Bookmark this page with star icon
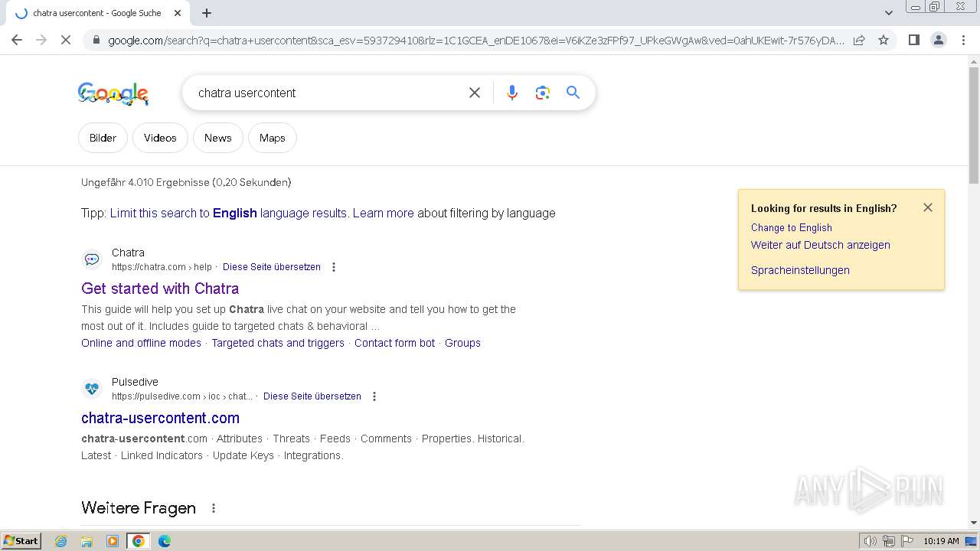980x551 pixels. (x=884, y=40)
